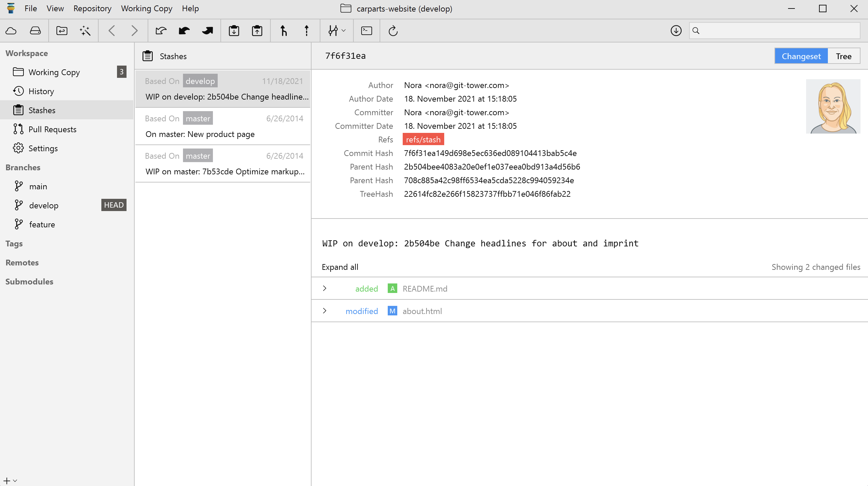
Task: Open the terminal from the toolbar
Action: (x=366, y=31)
